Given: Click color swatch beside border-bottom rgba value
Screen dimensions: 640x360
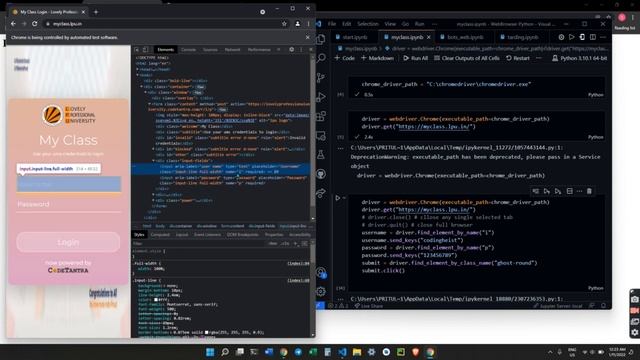Looking at the screenshot, I should coord(207,332).
